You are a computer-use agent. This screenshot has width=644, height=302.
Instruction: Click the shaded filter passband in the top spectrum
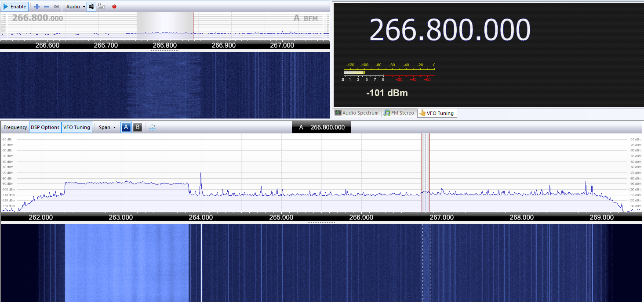click(x=165, y=26)
